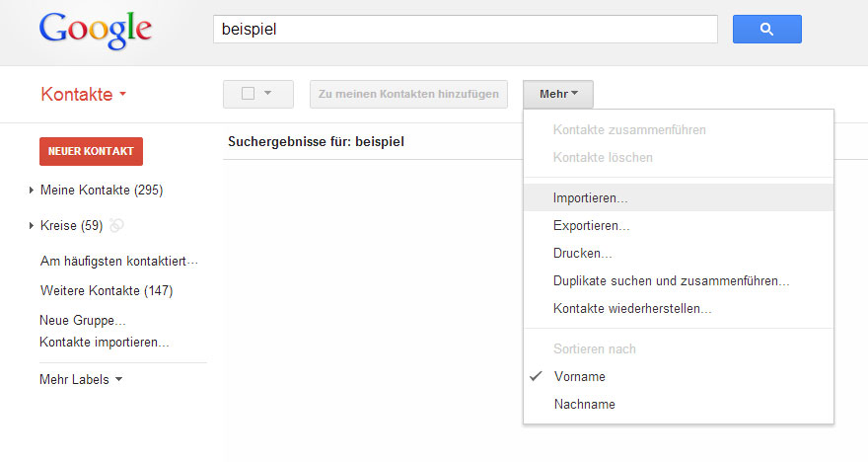Open the Mehr dropdown button
The height and width of the screenshot is (462, 868).
pos(558,94)
